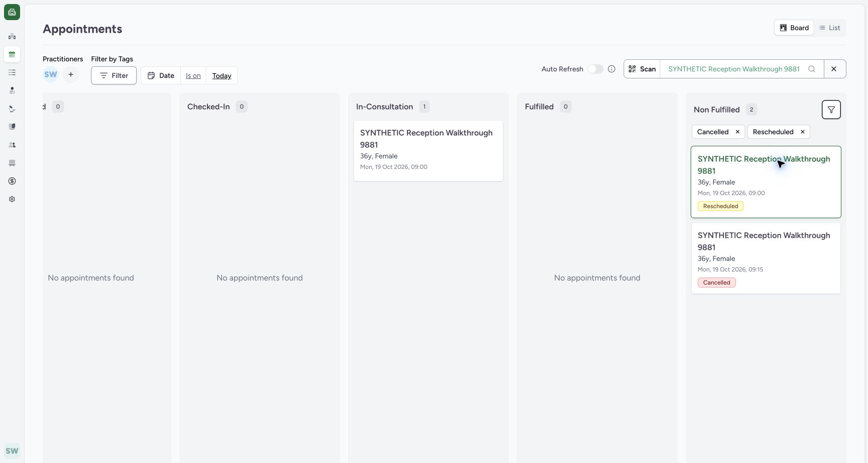This screenshot has height=463, width=868.
Task: Click the yellow Rescheduled status badge
Action: 720,206
